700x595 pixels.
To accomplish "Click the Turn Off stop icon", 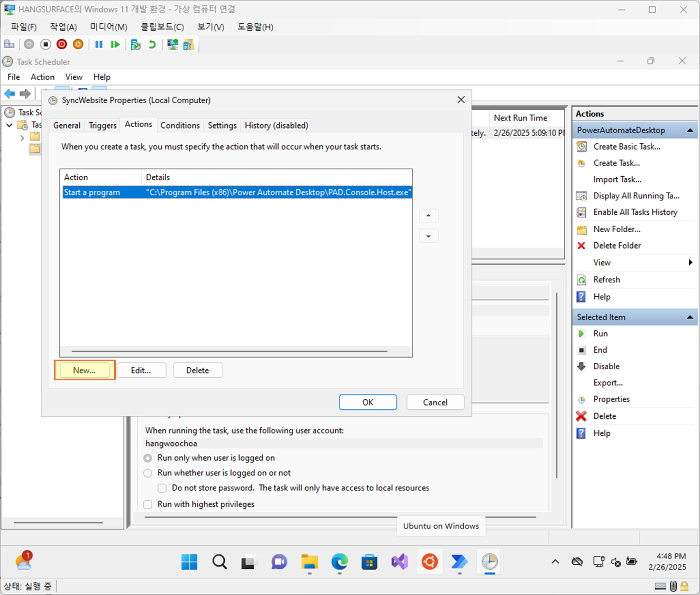I will pos(45,44).
